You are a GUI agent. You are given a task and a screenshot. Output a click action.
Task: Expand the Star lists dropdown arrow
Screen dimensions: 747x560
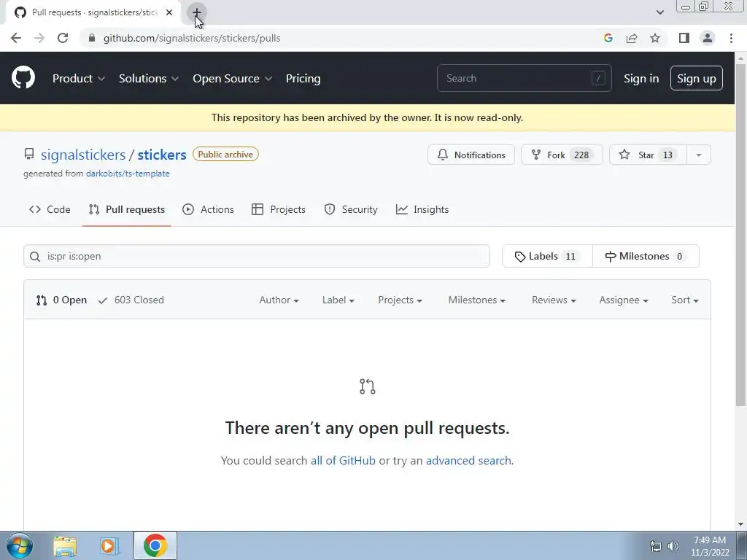[699, 155]
